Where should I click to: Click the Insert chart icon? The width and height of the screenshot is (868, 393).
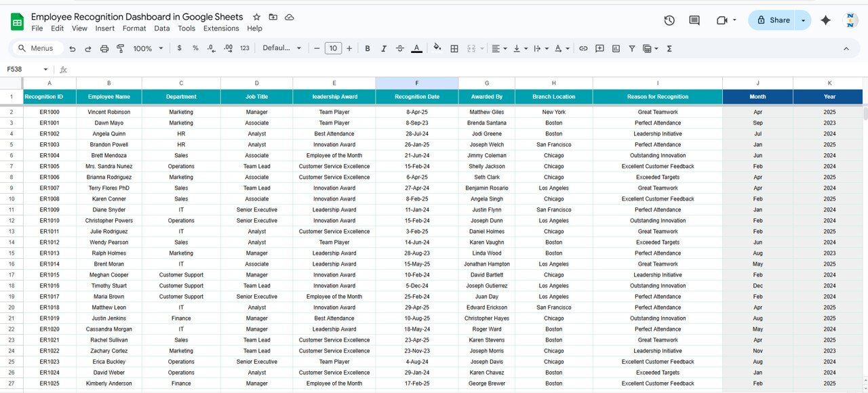click(x=616, y=49)
